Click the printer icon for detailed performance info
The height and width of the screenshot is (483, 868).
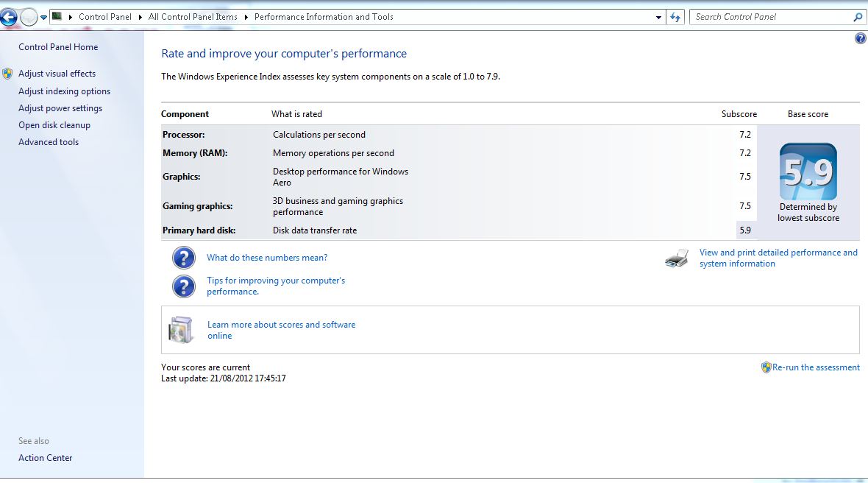pos(677,258)
